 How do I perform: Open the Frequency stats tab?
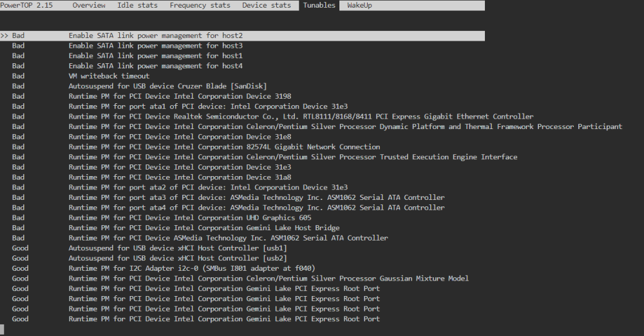pyautogui.click(x=200, y=5)
